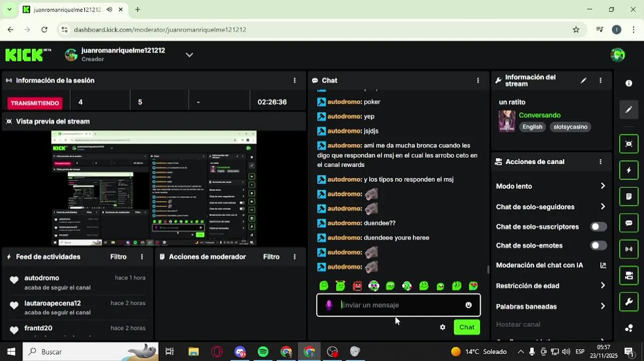Reload the browser page

pos(44,30)
